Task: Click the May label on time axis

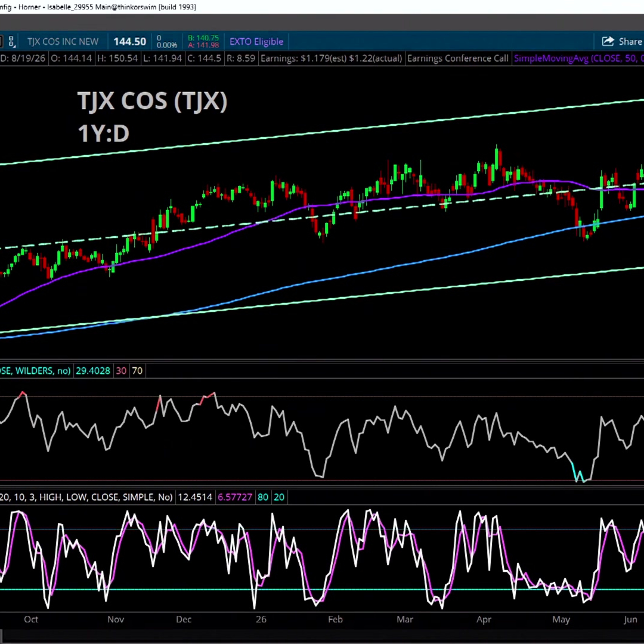Action: click(x=561, y=620)
